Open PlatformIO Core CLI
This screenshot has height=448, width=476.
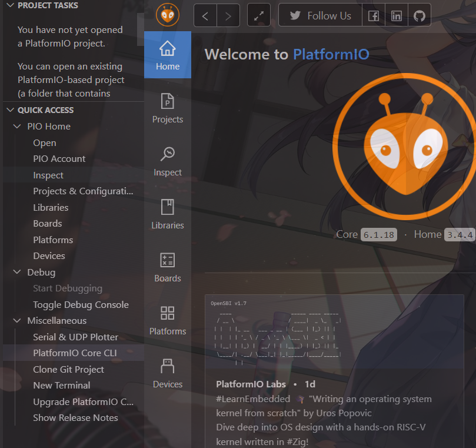click(75, 353)
